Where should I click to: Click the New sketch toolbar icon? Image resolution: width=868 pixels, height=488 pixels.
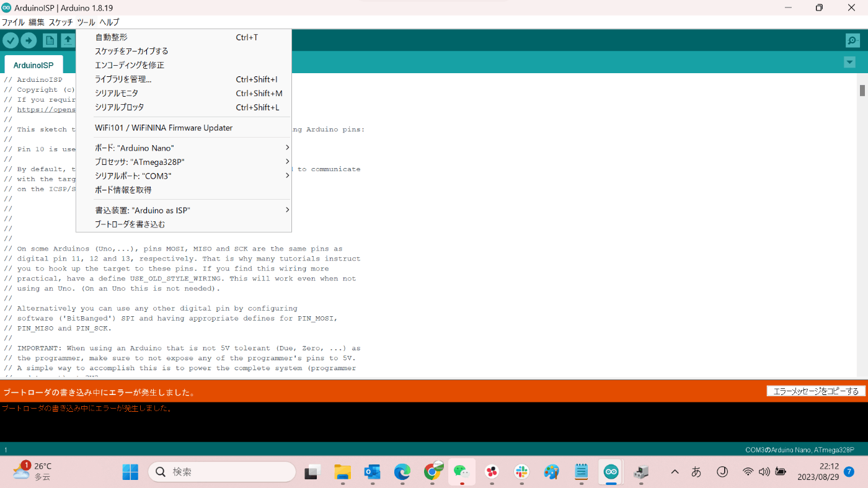[50, 40]
